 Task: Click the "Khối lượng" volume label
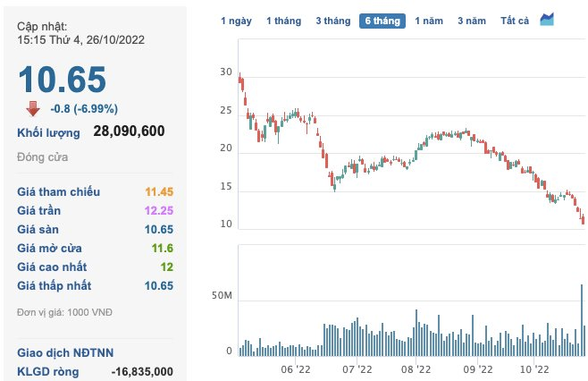(x=48, y=132)
